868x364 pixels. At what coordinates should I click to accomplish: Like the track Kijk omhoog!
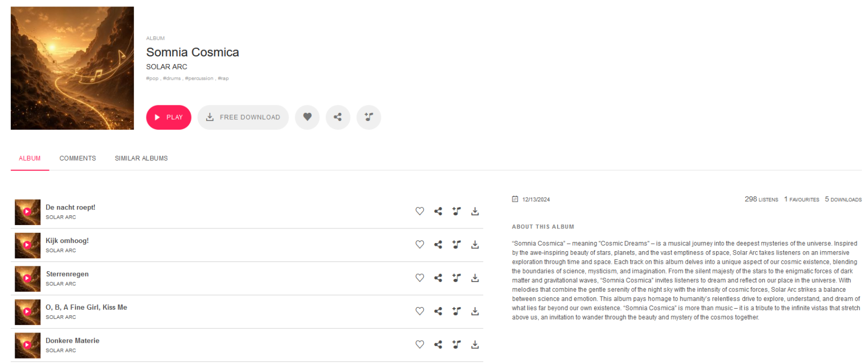click(x=419, y=245)
